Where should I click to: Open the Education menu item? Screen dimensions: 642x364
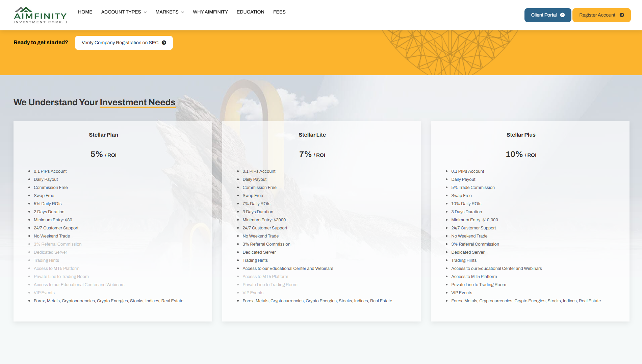coord(250,12)
